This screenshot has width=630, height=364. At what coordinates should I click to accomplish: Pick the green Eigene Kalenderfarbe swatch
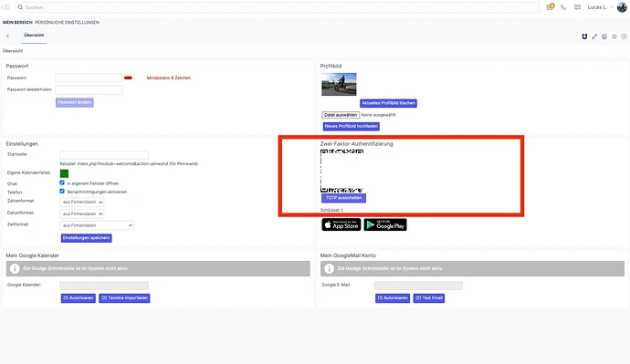(x=64, y=173)
